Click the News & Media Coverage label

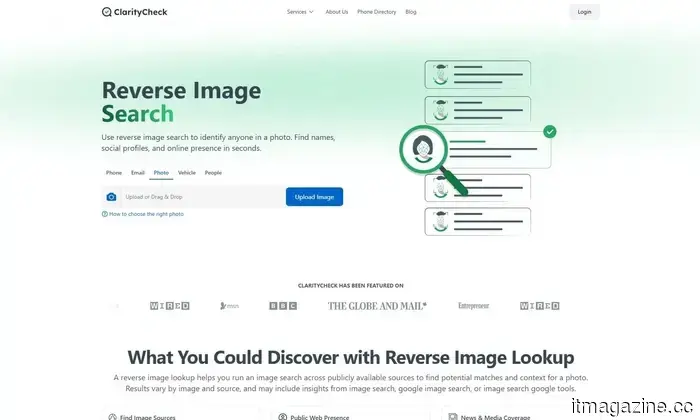[495, 417]
